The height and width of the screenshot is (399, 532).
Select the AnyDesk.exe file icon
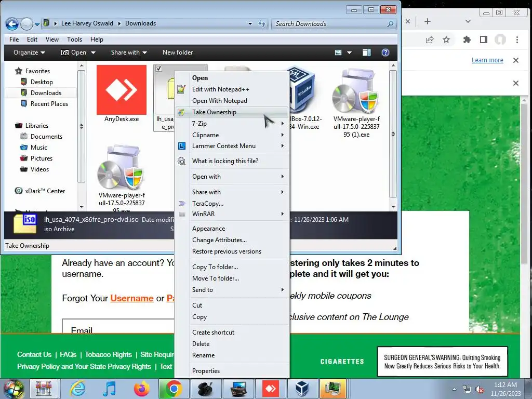coord(122,89)
